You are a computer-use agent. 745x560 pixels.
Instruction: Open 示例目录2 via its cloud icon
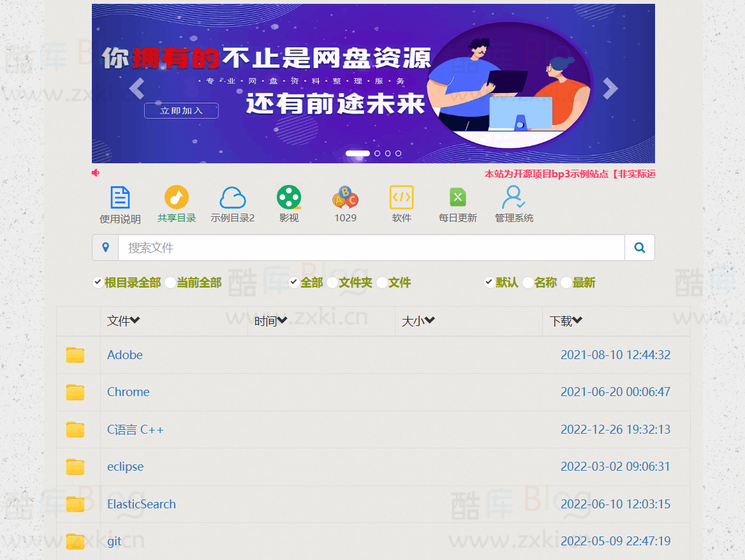233,198
